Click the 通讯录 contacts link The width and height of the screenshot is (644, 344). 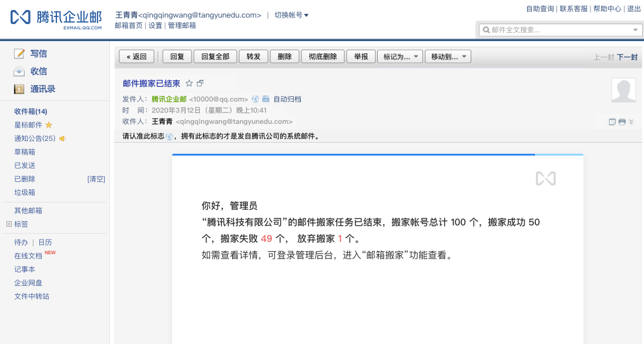pyautogui.click(x=43, y=89)
